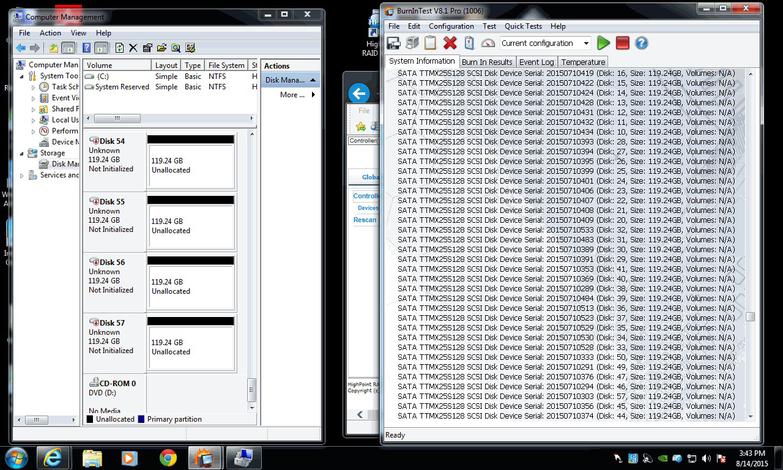Open the View menu in Computer Management
This screenshot has width=783, height=470.
pos(78,33)
